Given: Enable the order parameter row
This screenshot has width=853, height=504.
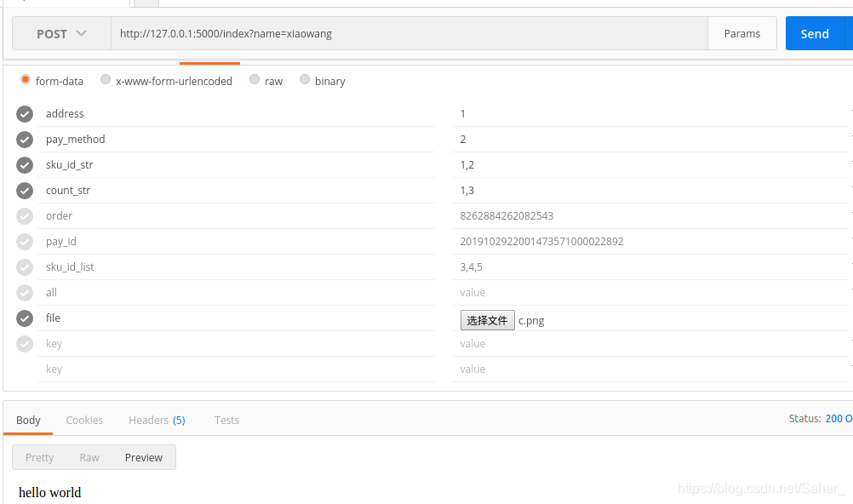Looking at the screenshot, I should pos(25,216).
